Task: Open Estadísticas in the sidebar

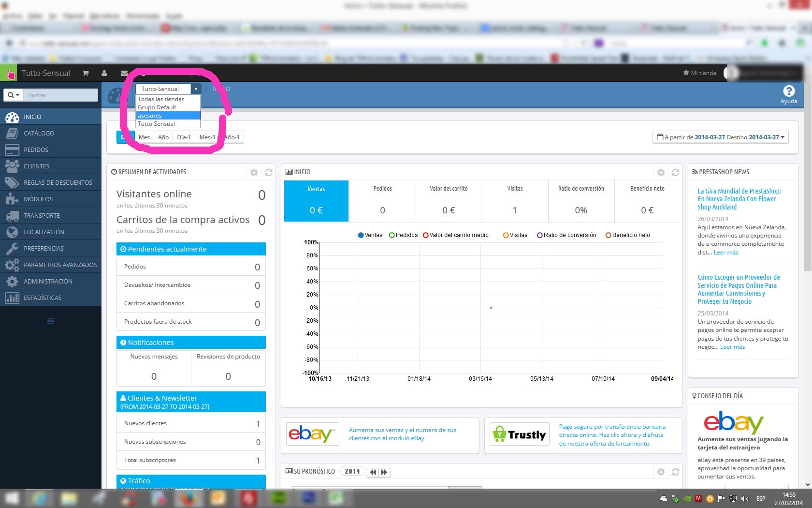Action: [51, 298]
